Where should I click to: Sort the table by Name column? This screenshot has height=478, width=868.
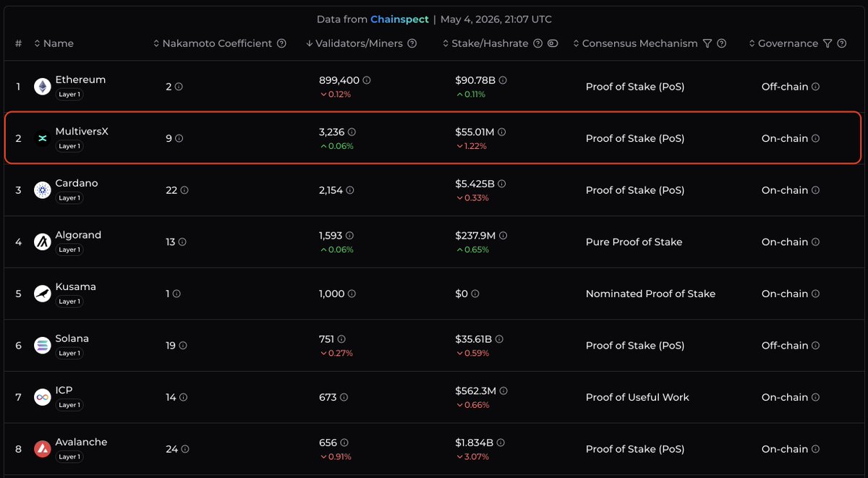54,43
